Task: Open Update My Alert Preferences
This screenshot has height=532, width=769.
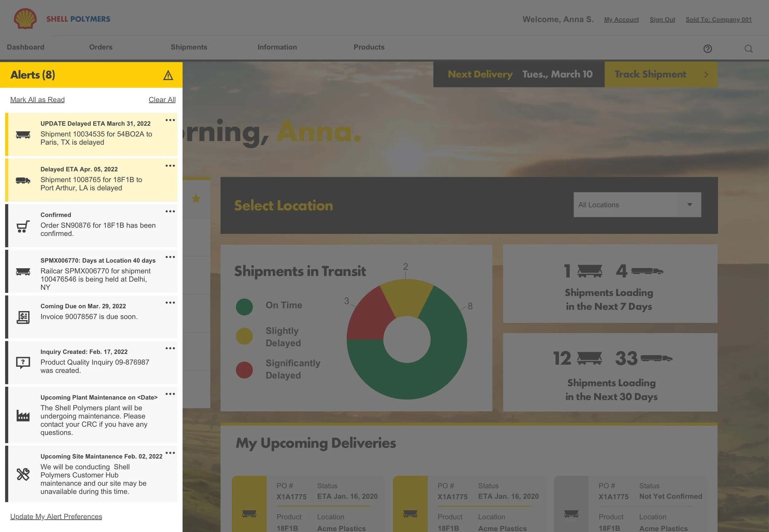Action: [56, 516]
